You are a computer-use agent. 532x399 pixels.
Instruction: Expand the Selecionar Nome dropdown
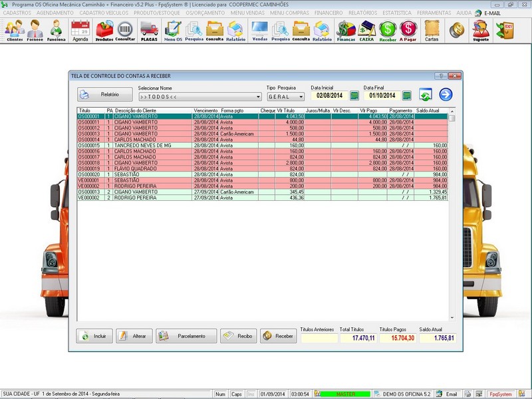point(258,97)
